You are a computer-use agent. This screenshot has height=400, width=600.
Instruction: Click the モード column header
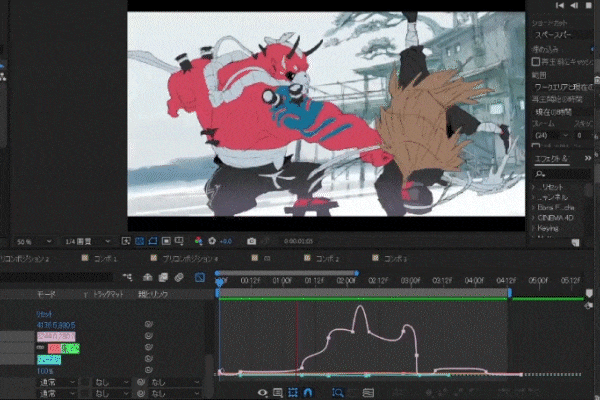[46, 294]
